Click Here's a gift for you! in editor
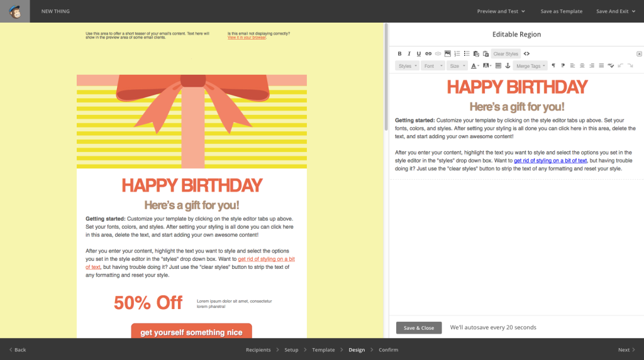644x360 pixels. click(517, 107)
